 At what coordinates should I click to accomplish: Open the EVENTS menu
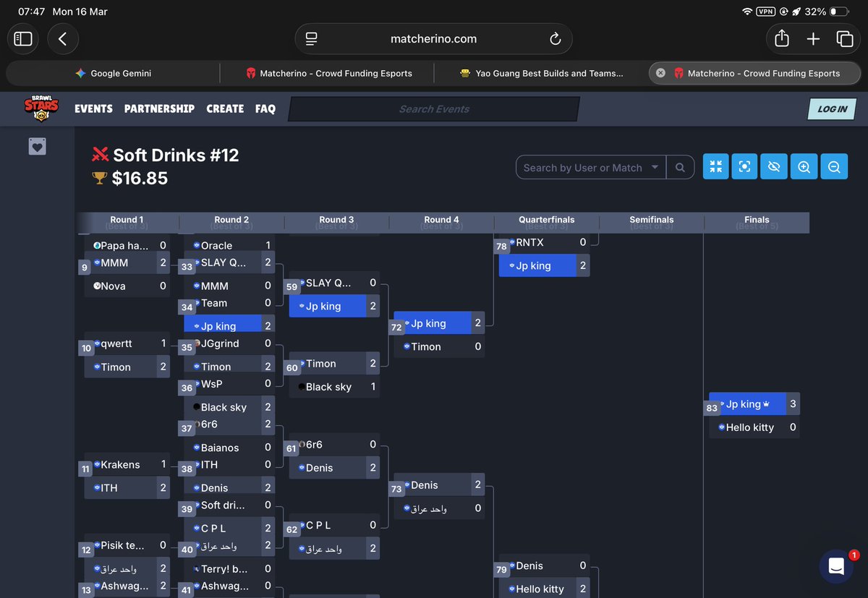coord(93,108)
